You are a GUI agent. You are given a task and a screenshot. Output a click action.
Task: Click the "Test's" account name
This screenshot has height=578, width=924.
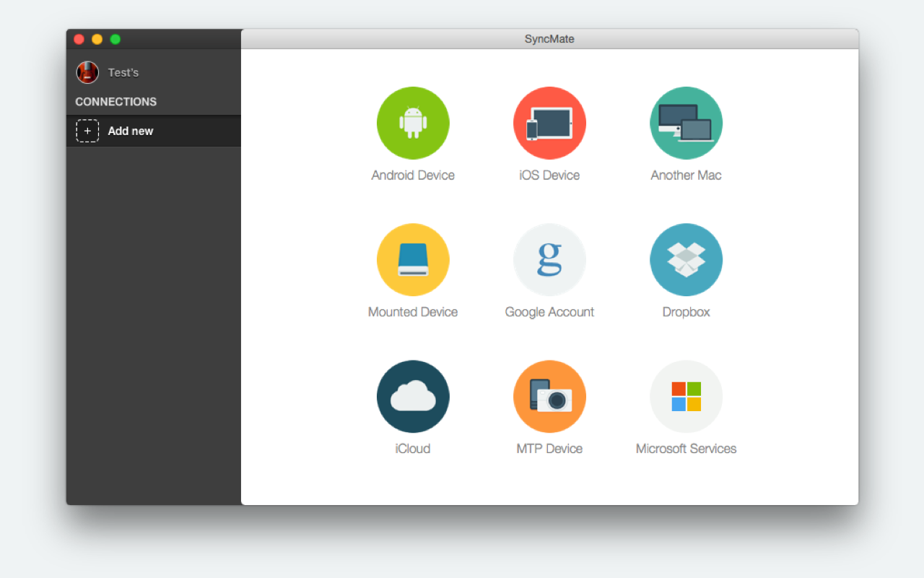pos(123,72)
